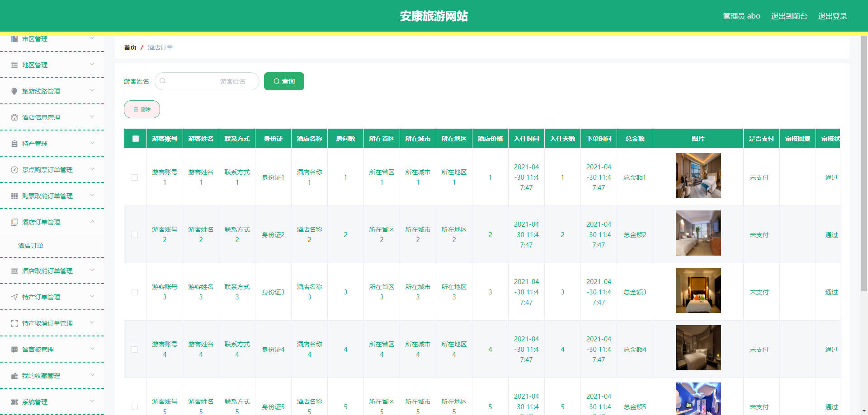Click 未支付 in the 游客账号1 row
This screenshot has height=415, width=868.
click(759, 177)
